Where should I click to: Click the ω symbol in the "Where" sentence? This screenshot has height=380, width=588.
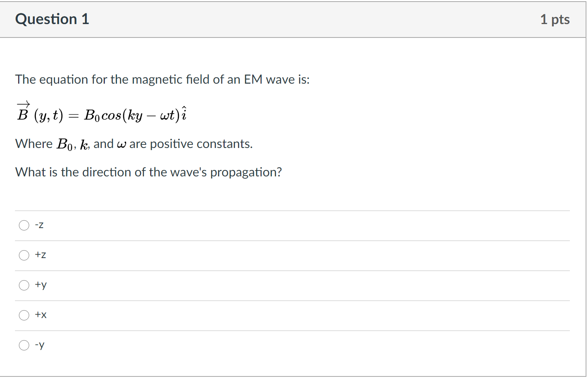coord(121,145)
